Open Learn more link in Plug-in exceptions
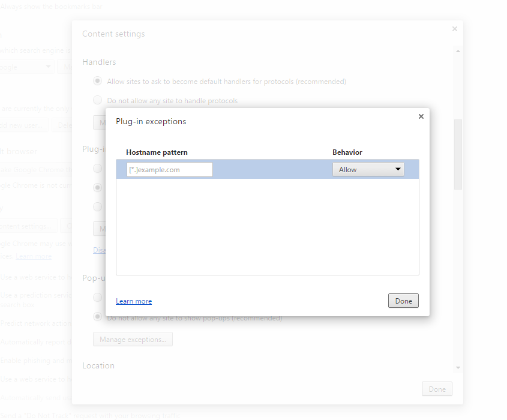 133,301
